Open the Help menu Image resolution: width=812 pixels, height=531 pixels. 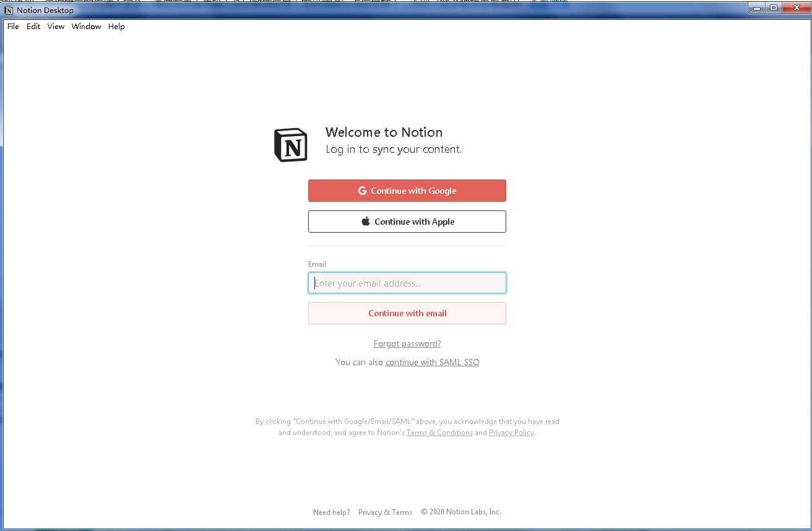pos(116,26)
